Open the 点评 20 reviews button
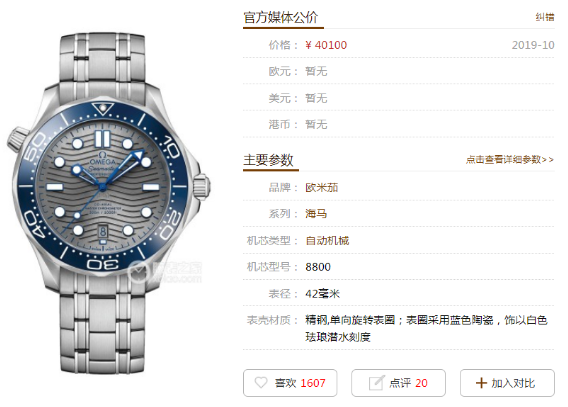Viewport: 568px width, 407px height. 398,383
